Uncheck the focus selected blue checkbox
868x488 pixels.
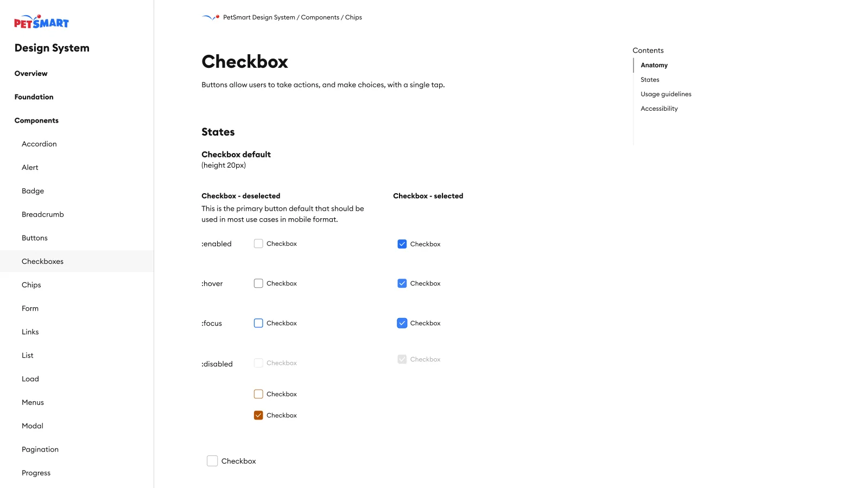tap(402, 323)
